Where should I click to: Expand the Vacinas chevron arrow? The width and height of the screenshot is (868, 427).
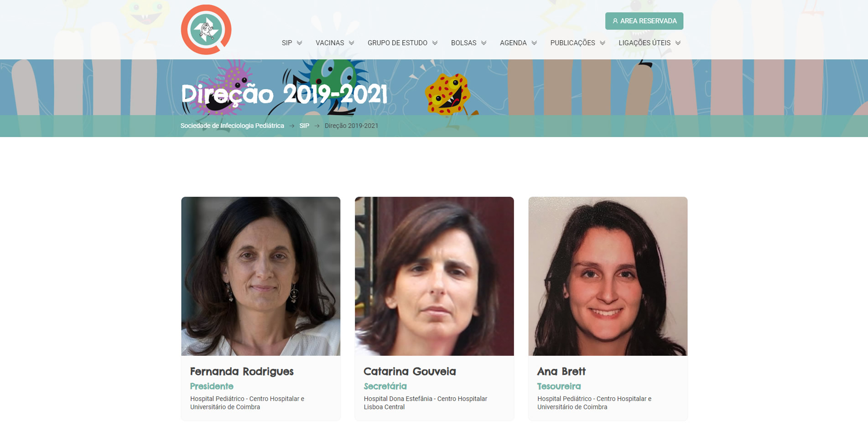click(x=352, y=43)
